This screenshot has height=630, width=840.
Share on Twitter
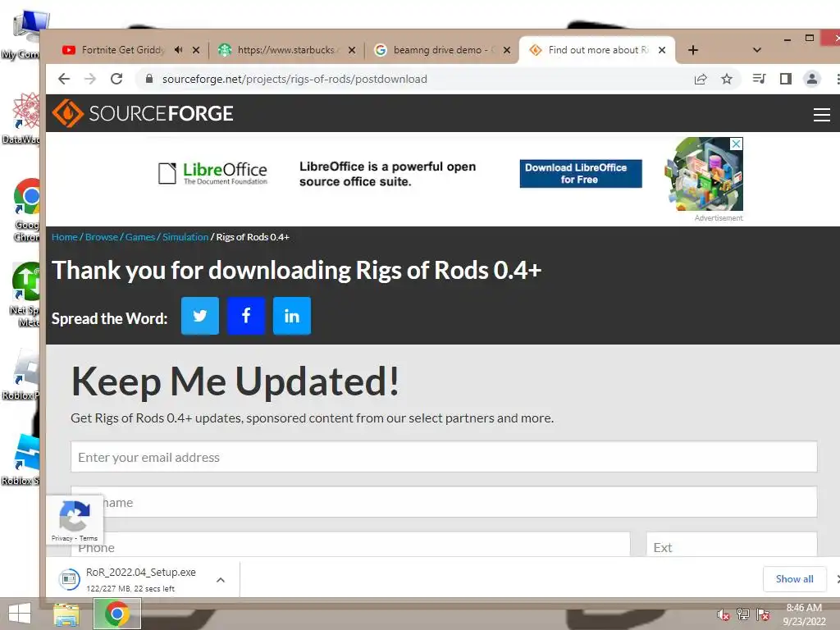[x=200, y=316]
